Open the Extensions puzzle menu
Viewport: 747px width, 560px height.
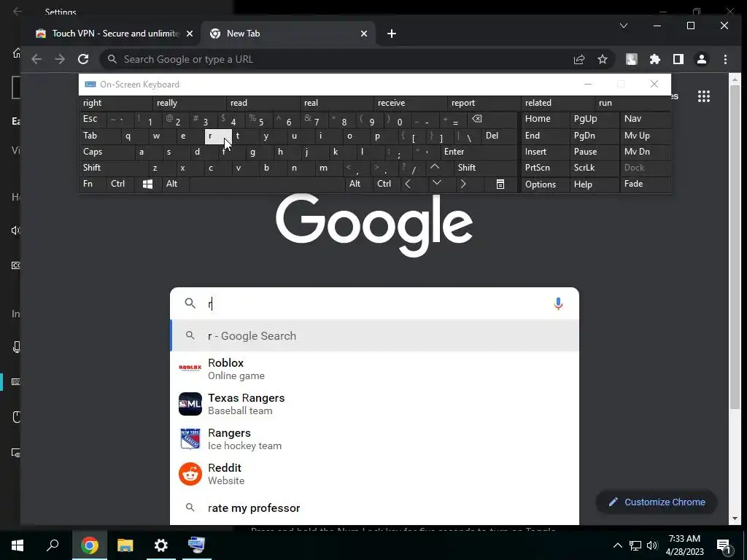coord(655,59)
